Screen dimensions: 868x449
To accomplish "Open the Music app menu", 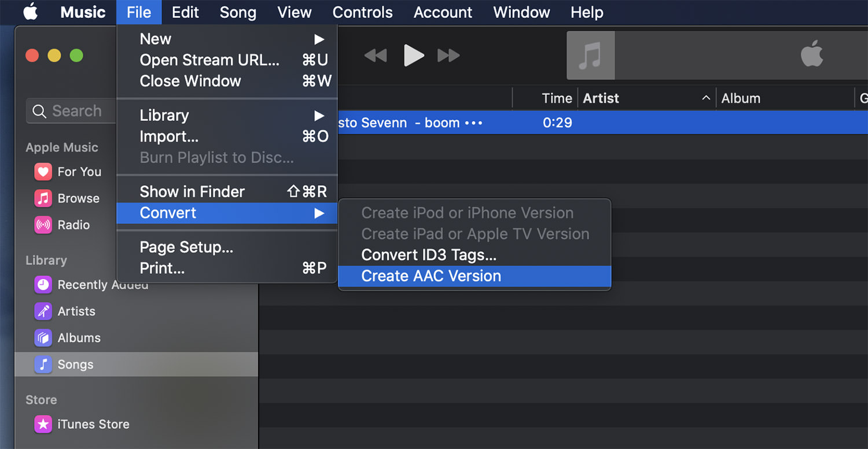I will pyautogui.click(x=83, y=12).
